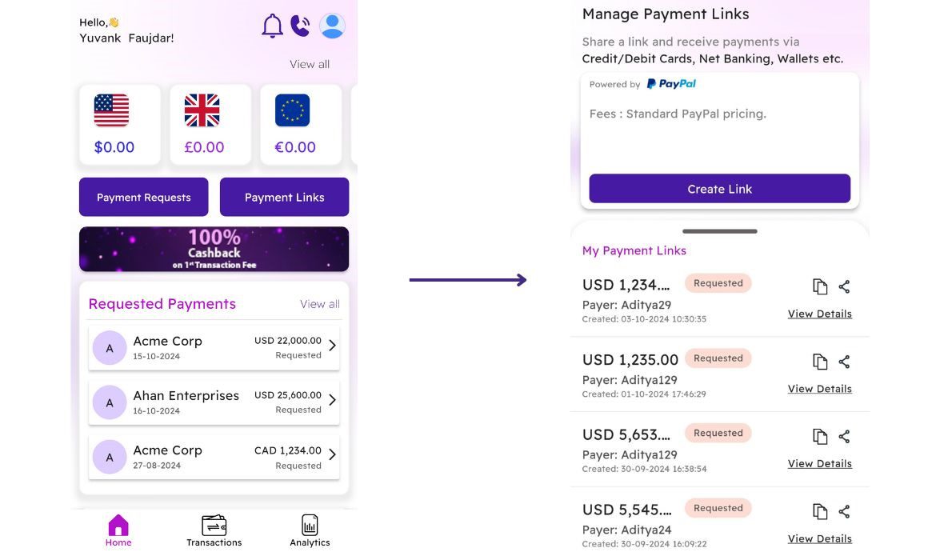Image resolution: width=936 pixels, height=560 pixels.
Task: Open the user profile avatar
Action: click(x=332, y=26)
